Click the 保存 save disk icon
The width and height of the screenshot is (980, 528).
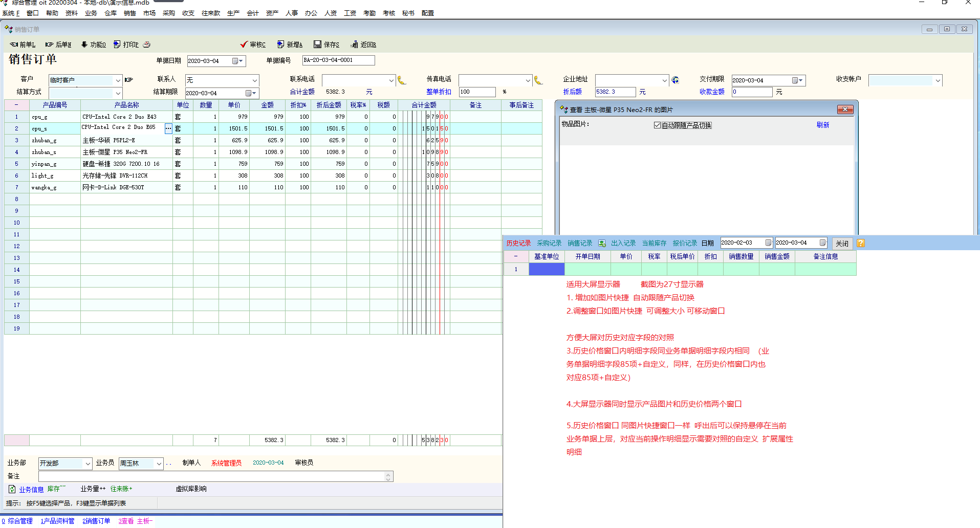pos(317,45)
